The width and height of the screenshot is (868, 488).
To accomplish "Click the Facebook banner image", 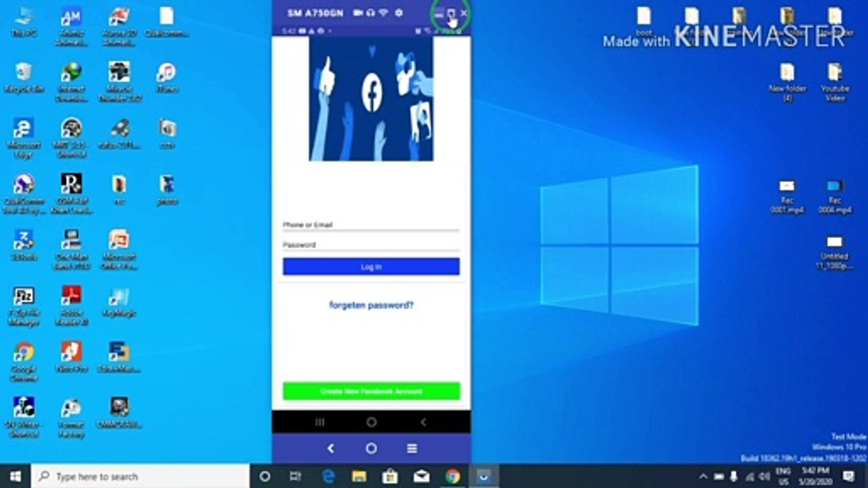I will 371,98.
